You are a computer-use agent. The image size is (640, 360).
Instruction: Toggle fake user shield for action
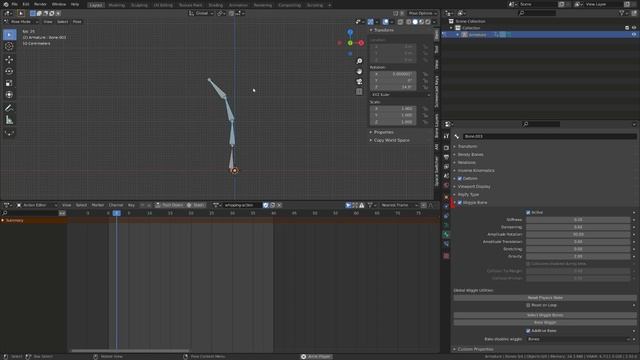[x=266, y=205]
